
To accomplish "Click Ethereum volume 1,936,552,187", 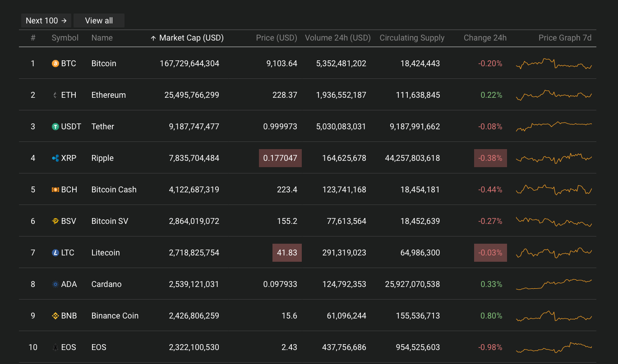I will (341, 95).
